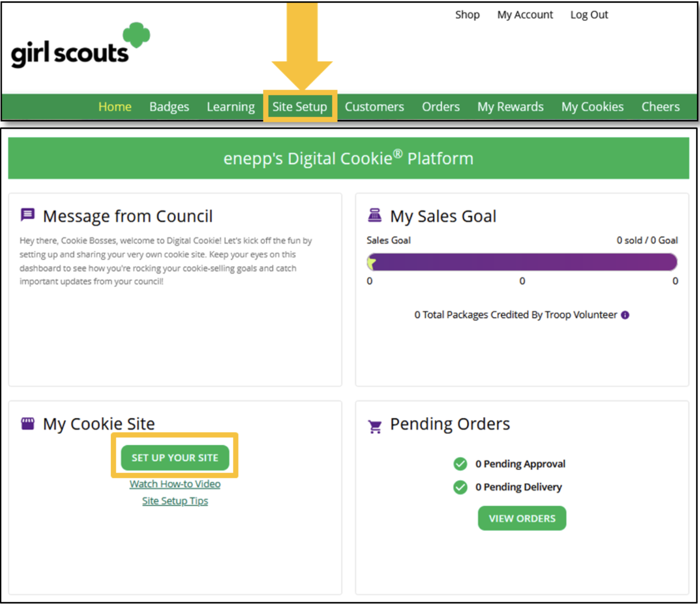Image resolution: width=700 pixels, height=605 pixels.
Task: Switch to the Customers tab
Action: (374, 106)
